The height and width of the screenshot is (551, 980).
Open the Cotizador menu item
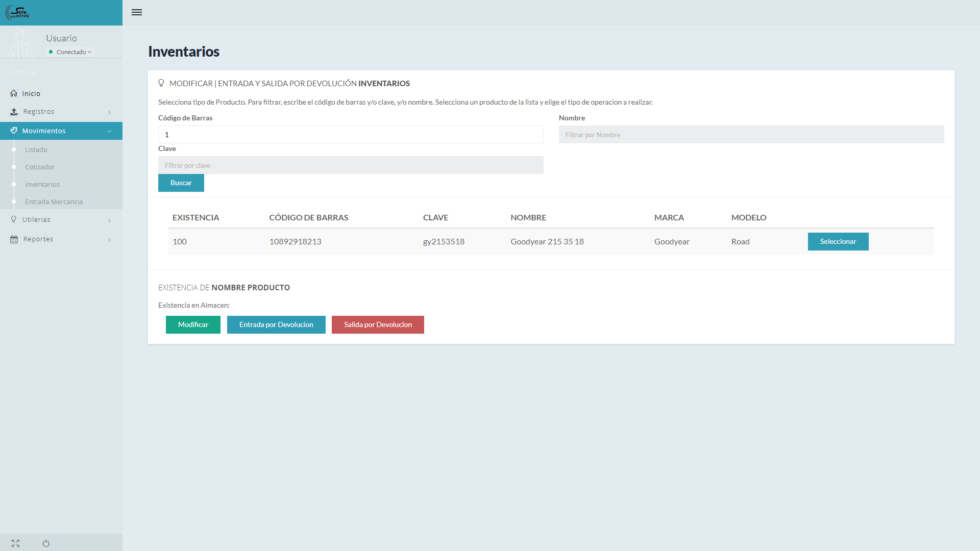40,167
